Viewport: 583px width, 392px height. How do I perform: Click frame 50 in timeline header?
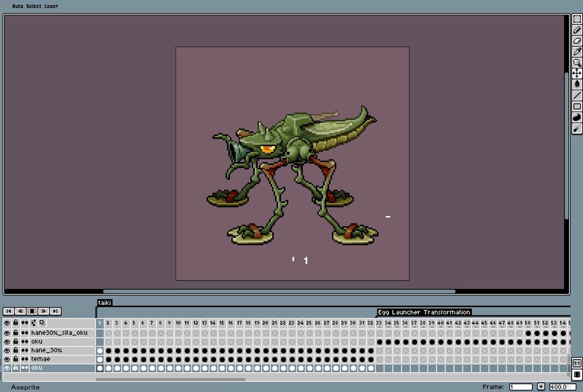(528, 323)
